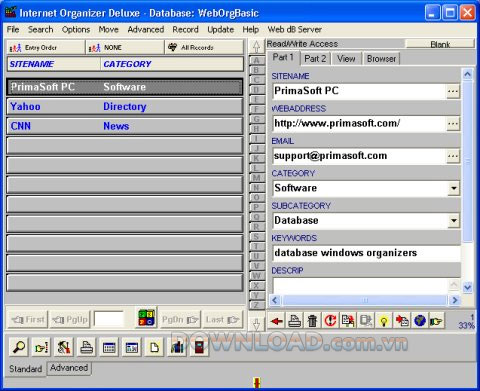Click the yellow light bulb icon
The image size is (480, 391).
(384, 321)
